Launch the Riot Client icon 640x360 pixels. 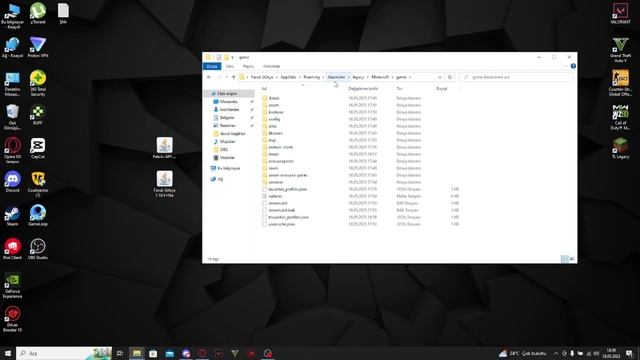coord(12,249)
